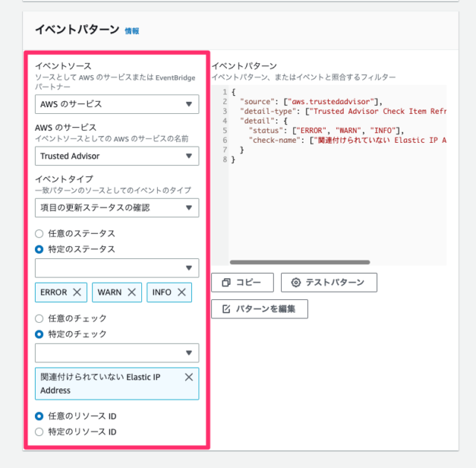This screenshot has width=476, height=468.
Task: Remove the ERROR status tag
Action: (x=77, y=292)
